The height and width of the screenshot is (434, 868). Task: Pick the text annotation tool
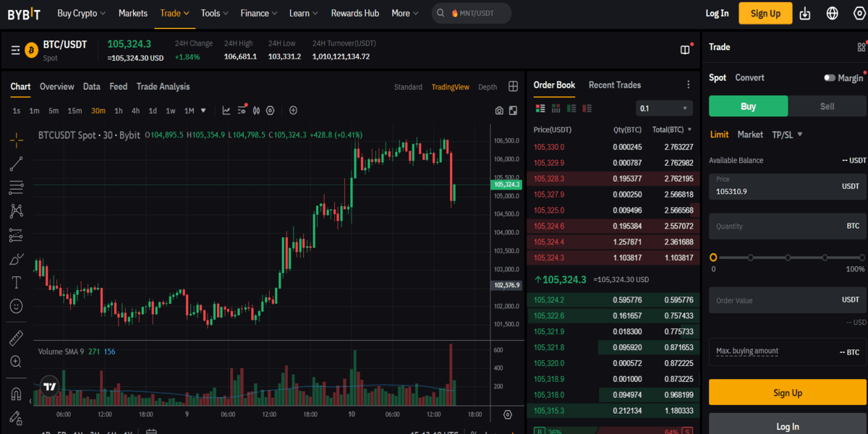pyautogui.click(x=15, y=282)
